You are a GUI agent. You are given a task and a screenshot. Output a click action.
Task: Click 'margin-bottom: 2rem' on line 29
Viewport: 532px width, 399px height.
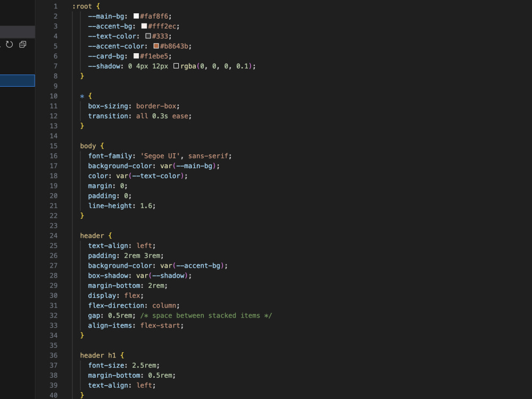click(126, 286)
